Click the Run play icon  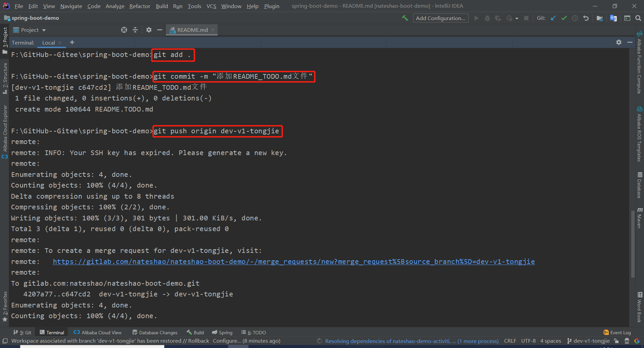[x=476, y=18]
